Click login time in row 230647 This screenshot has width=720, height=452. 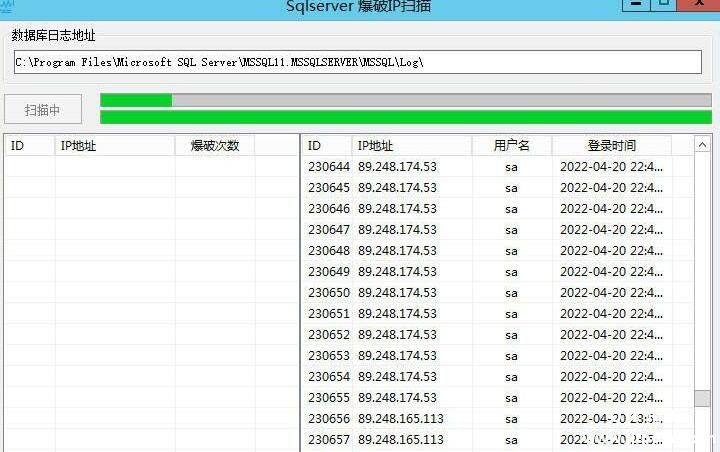click(x=611, y=230)
